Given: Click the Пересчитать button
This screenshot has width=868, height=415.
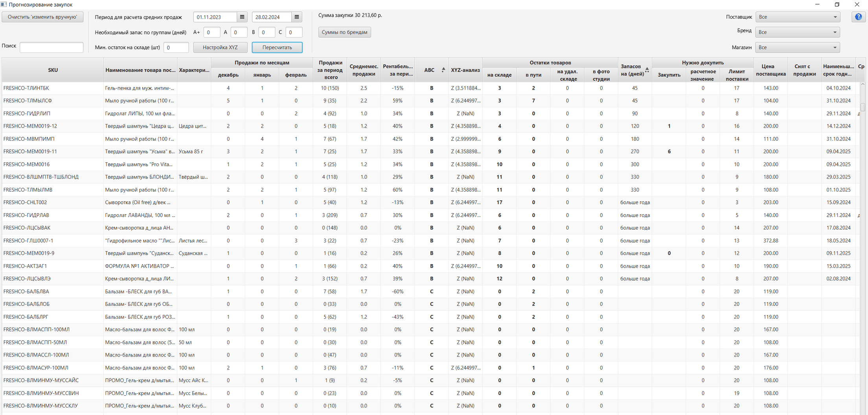Looking at the screenshot, I should (277, 48).
